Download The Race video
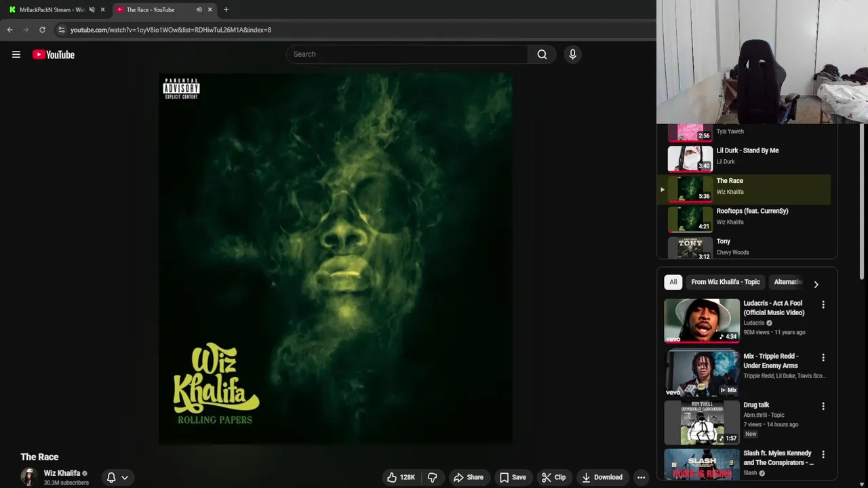Viewport: 868px width, 488px height. (602, 477)
